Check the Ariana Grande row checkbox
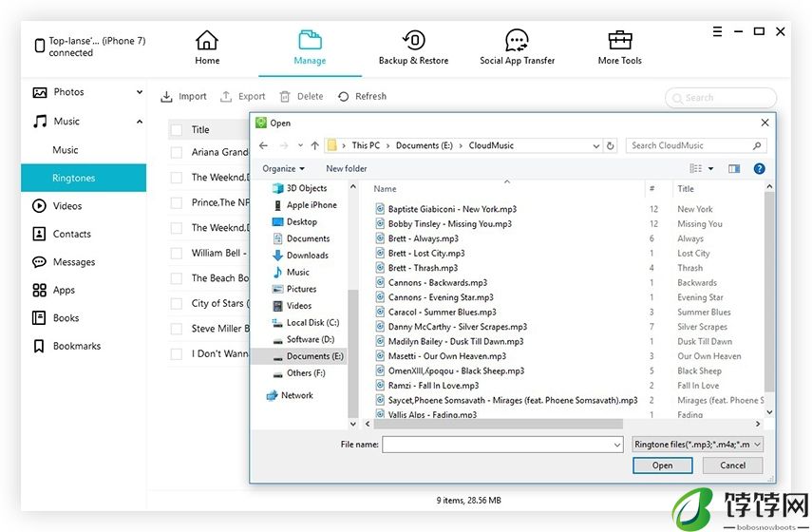Viewport: 812px width, 532px height. (177, 152)
